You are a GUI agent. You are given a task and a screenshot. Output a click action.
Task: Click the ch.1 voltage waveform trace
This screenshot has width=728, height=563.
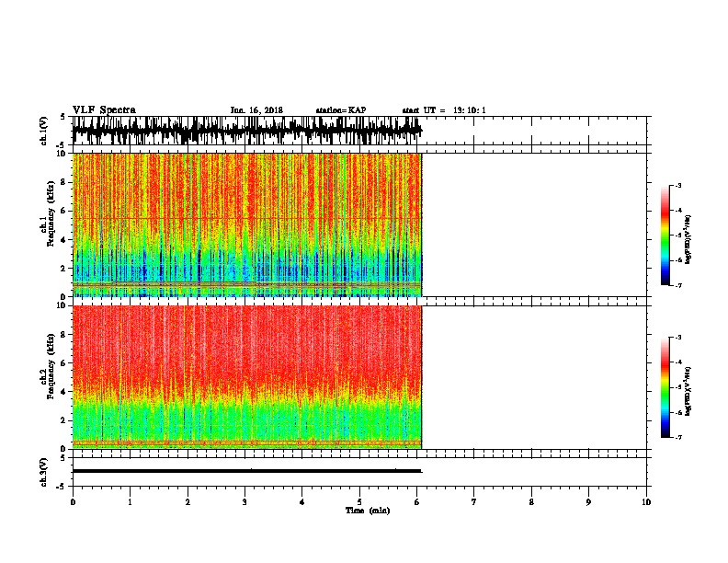point(247,131)
